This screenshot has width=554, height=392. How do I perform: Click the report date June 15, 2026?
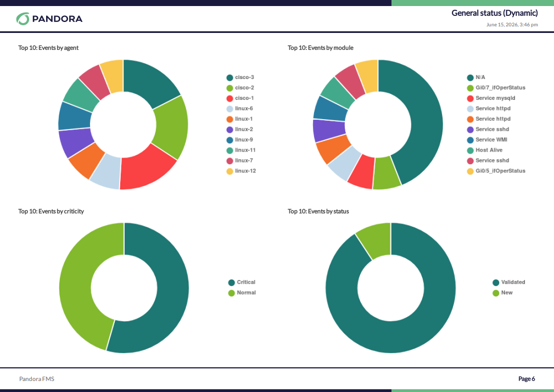(x=512, y=25)
